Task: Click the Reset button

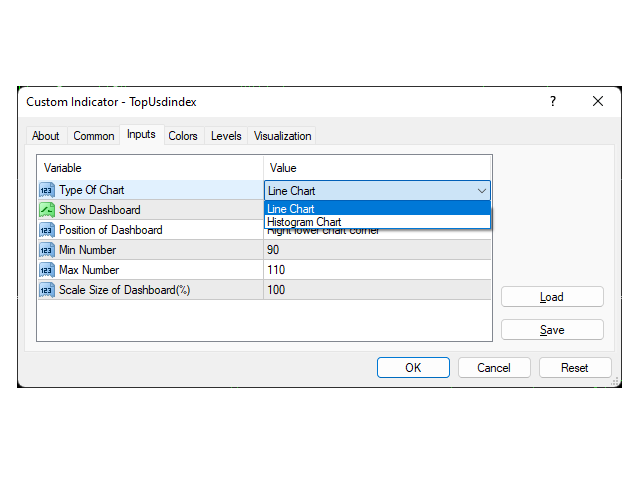Action: point(575,368)
